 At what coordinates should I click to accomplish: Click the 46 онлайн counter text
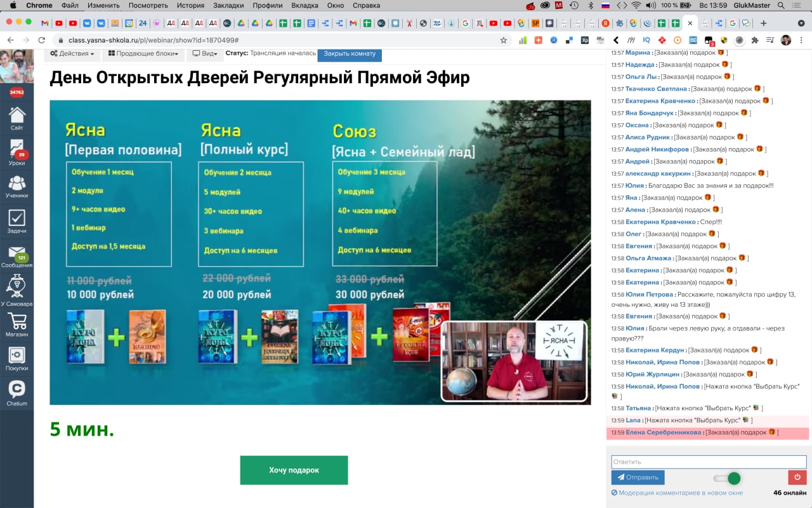(x=790, y=493)
